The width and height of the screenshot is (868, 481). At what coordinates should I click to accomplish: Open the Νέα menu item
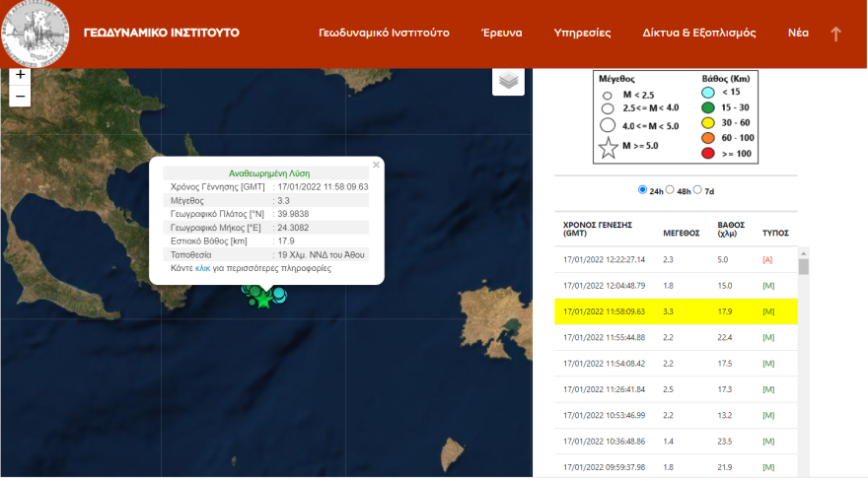(798, 33)
